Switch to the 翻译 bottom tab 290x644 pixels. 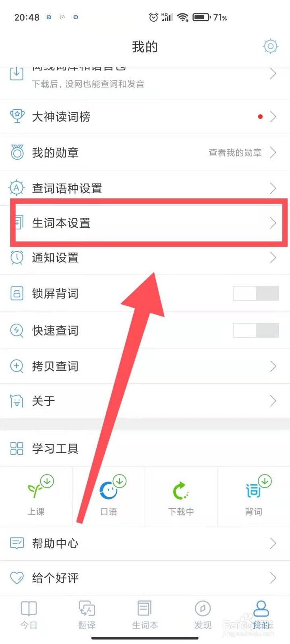[87, 615]
